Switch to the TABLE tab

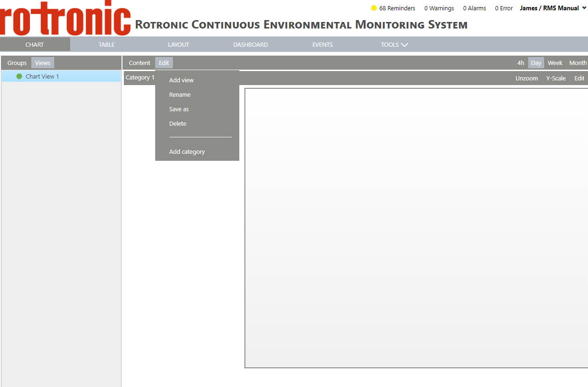point(107,45)
